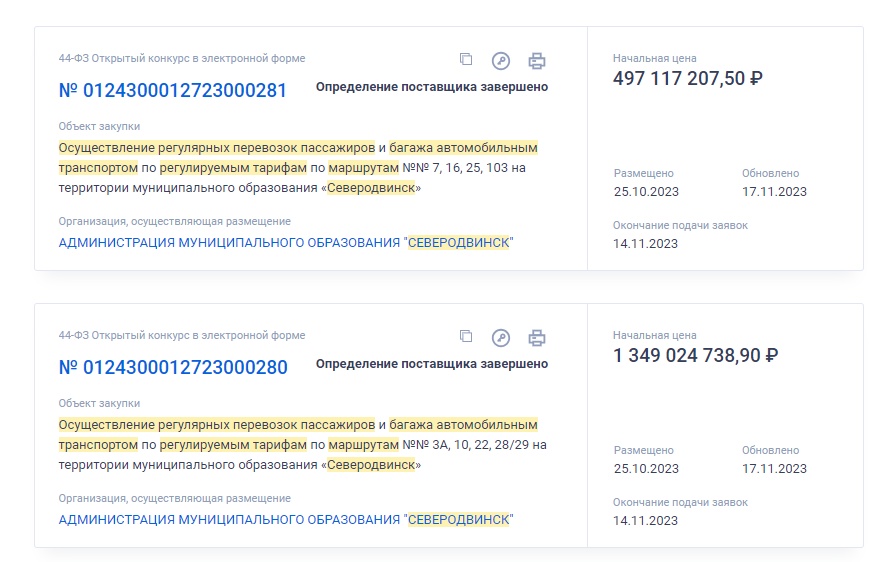Screen dimensions: 876x562
Task: Select description text about routes 7, 16, 25, 103
Action: [x=298, y=168]
